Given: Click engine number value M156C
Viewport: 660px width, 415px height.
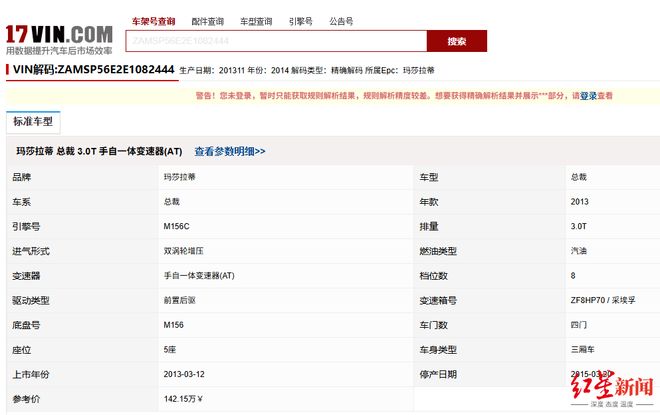Looking at the screenshot, I should 176,226.
